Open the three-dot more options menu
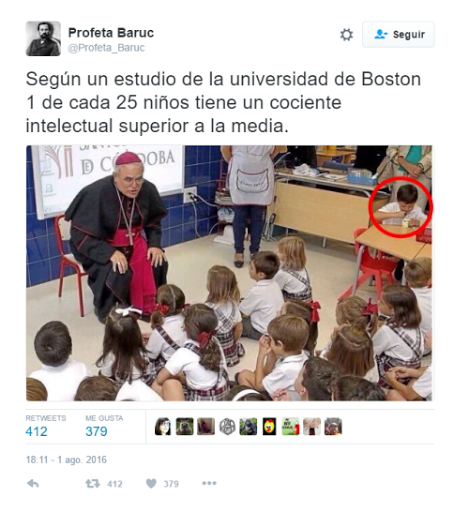The image size is (469, 512). coord(209,483)
